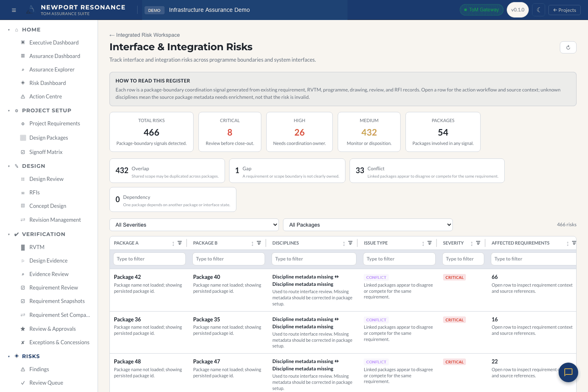The image size is (588, 392).
Task: Open Project Requirements
Action: point(55,123)
